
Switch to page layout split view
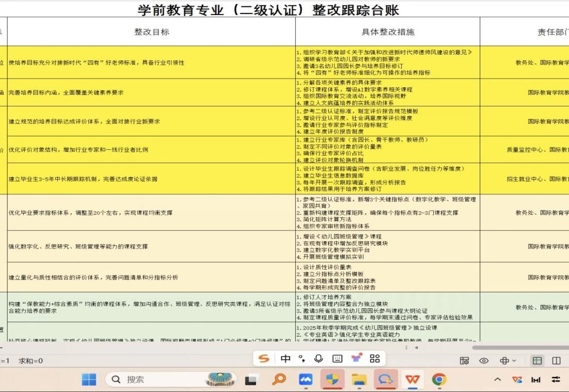tap(556, 360)
